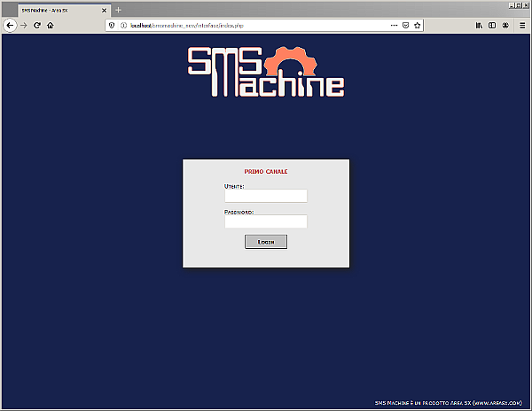
Task: Maximize the browser window
Action: coord(518,5)
